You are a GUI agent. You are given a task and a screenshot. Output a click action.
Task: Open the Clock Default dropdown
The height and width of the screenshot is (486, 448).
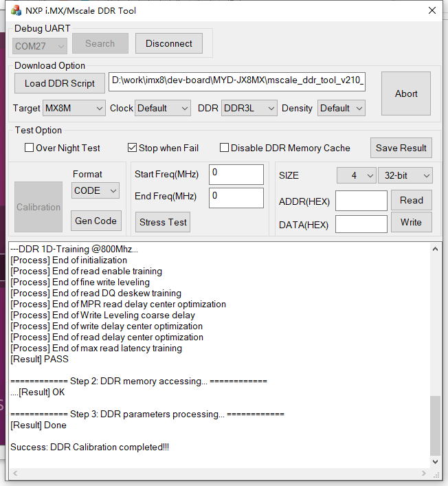(x=163, y=108)
